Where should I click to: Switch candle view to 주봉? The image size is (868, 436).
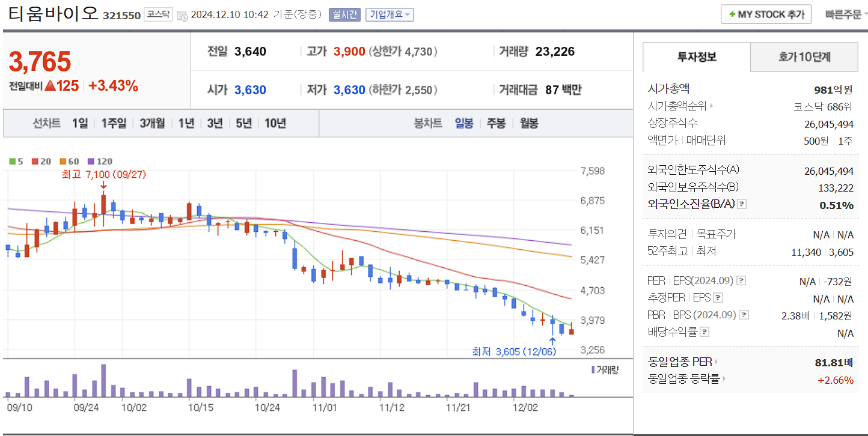[x=496, y=123]
